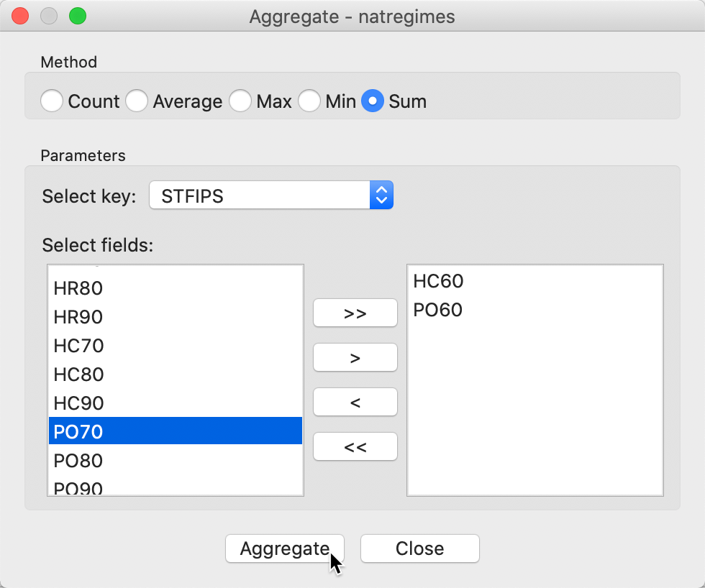Select HC80 in the fields list
Screen dimensions: 705x588
[x=176, y=375]
